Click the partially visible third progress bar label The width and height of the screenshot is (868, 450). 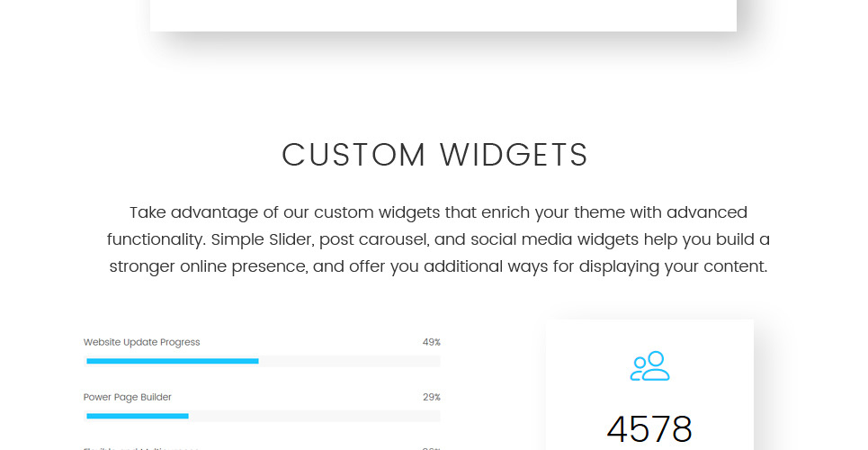(x=140, y=448)
